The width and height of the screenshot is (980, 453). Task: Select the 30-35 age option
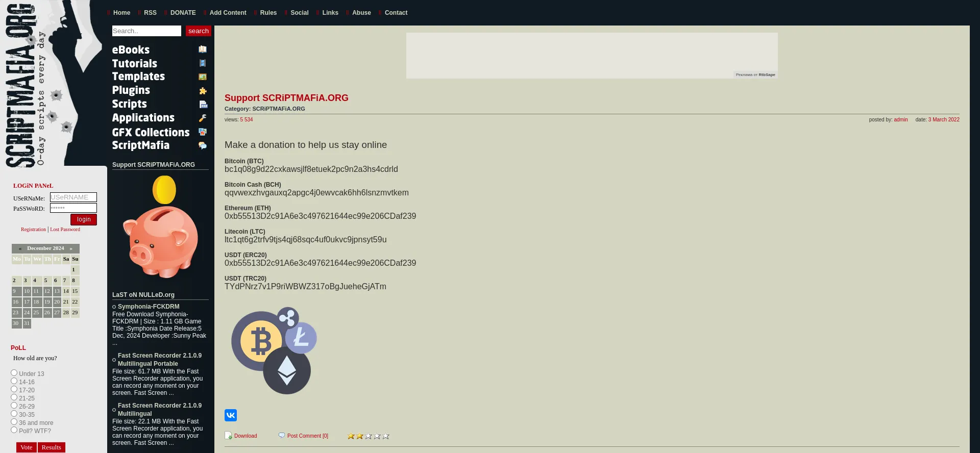pos(14,414)
